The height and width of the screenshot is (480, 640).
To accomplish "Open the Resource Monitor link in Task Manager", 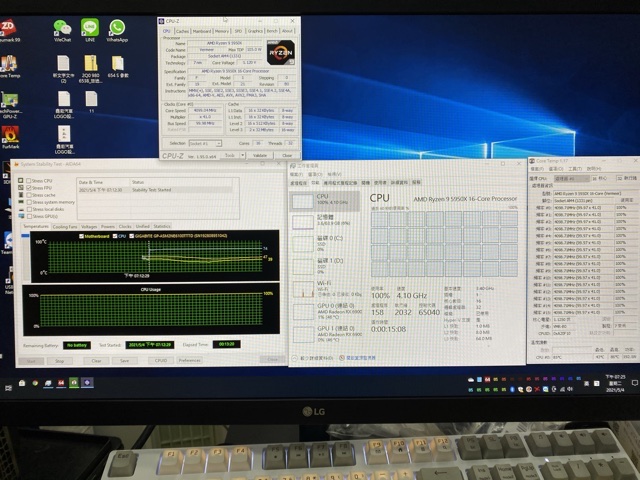I will [361, 358].
